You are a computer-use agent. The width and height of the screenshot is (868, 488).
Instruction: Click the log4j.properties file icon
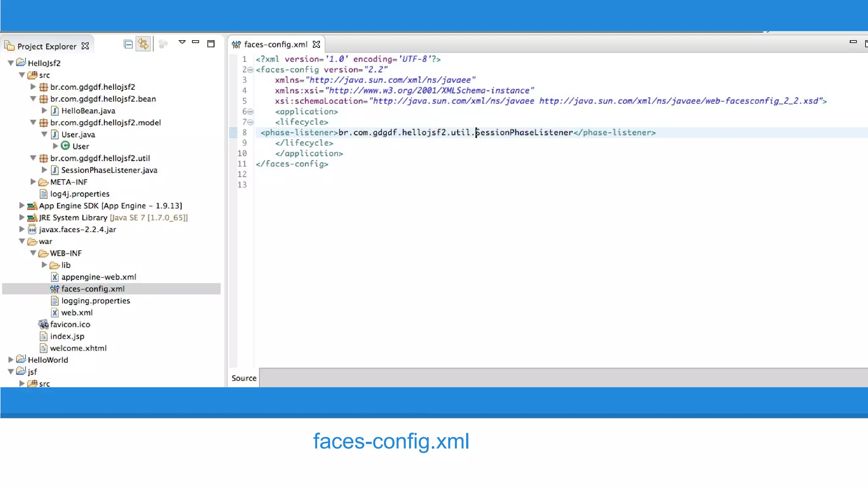[x=43, y=194]
